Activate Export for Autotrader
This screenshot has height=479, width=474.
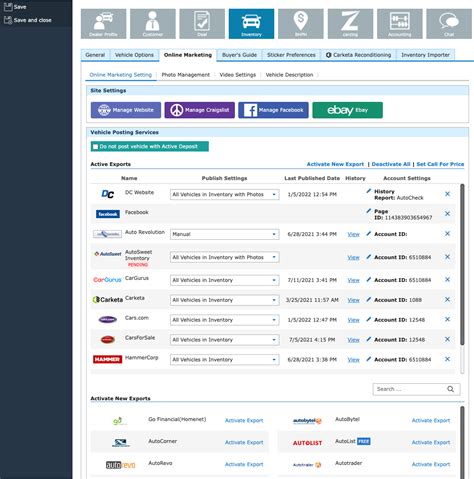(431, 464)
